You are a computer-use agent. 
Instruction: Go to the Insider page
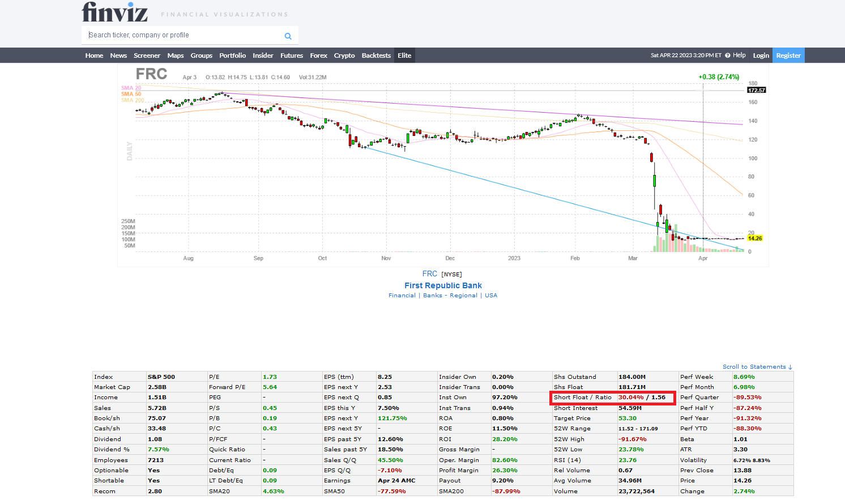(263, 55)
